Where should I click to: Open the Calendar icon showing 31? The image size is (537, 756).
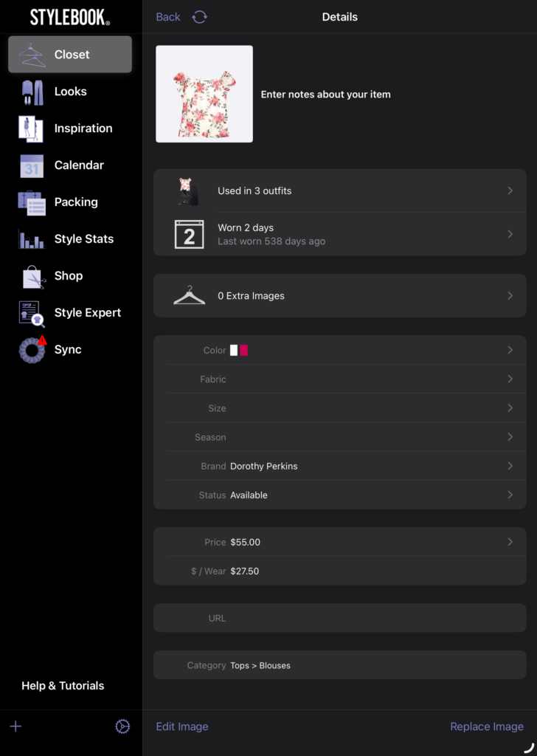[32, 165]
